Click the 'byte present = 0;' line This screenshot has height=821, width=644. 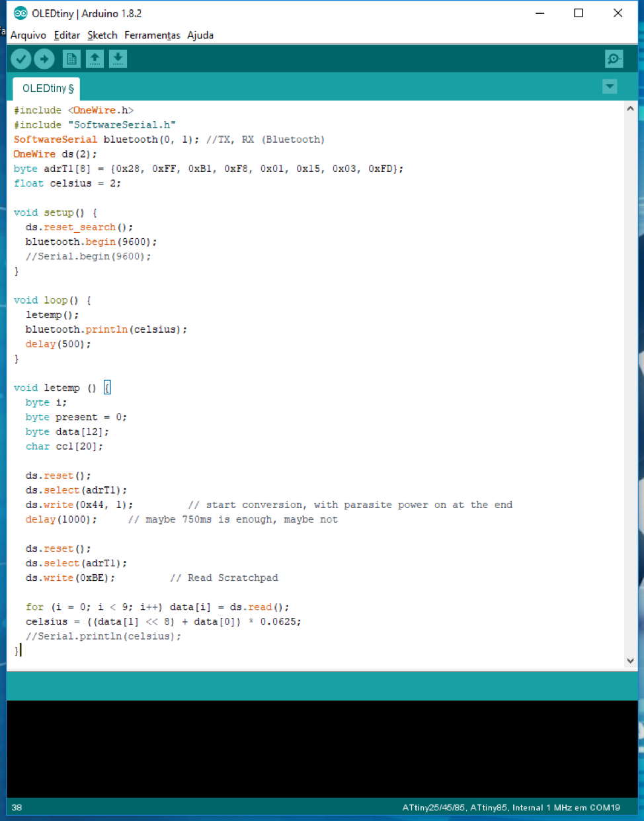[76, 417]
